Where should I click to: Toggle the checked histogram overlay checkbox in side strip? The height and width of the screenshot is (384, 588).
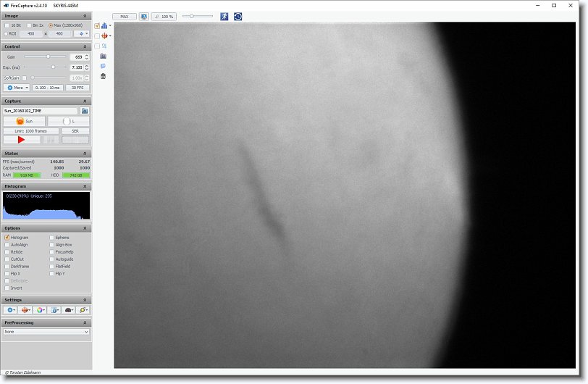[x=97, y=26]
